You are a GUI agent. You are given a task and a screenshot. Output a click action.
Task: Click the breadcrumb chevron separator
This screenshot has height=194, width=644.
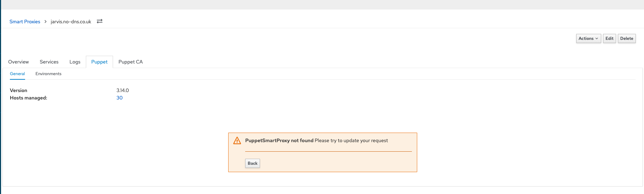pos(46,22)
